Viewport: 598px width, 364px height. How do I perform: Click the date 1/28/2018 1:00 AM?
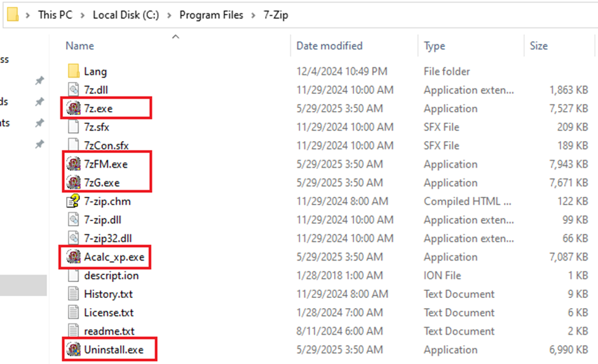(339, 276)
